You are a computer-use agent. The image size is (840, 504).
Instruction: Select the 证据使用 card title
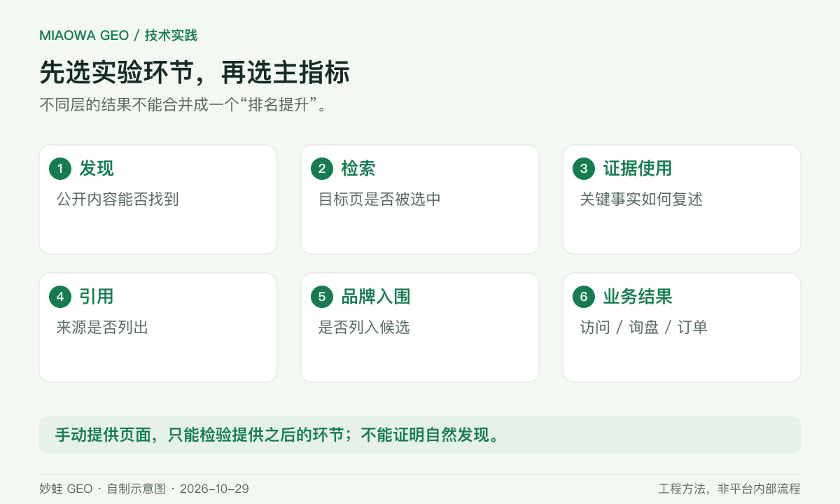pyautogui.click(x=638, y=169)
